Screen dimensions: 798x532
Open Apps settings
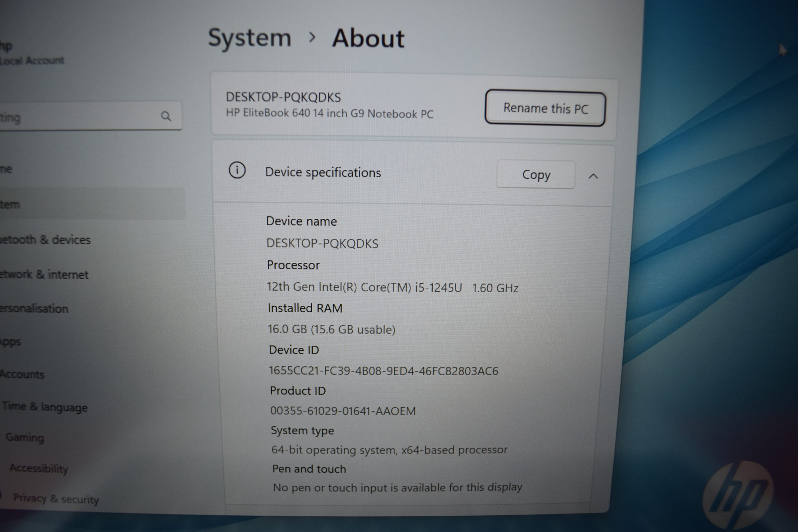click(11, 342)
